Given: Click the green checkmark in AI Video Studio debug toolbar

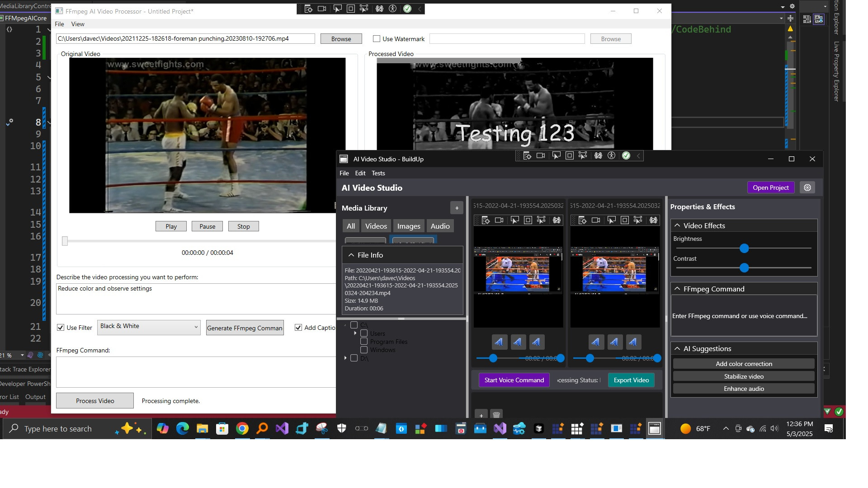Looking at the screenshot, I should (x=626, y=156).
